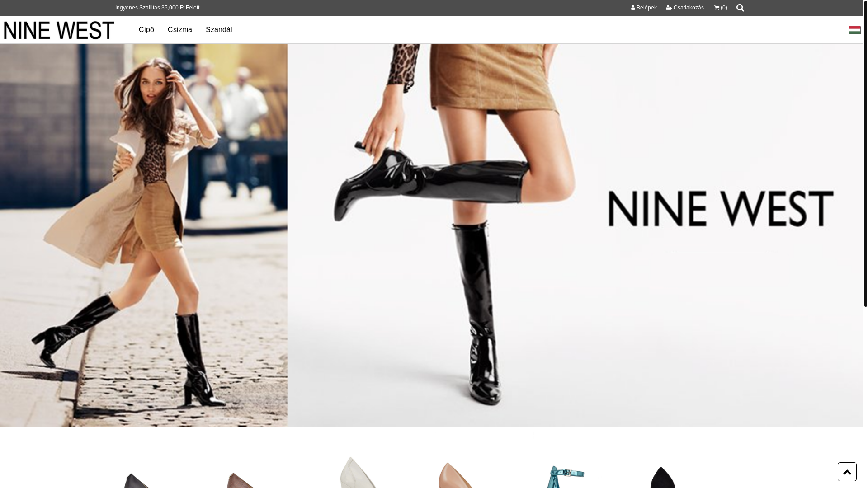Open the Cipő menu

(x=146, y=30)
